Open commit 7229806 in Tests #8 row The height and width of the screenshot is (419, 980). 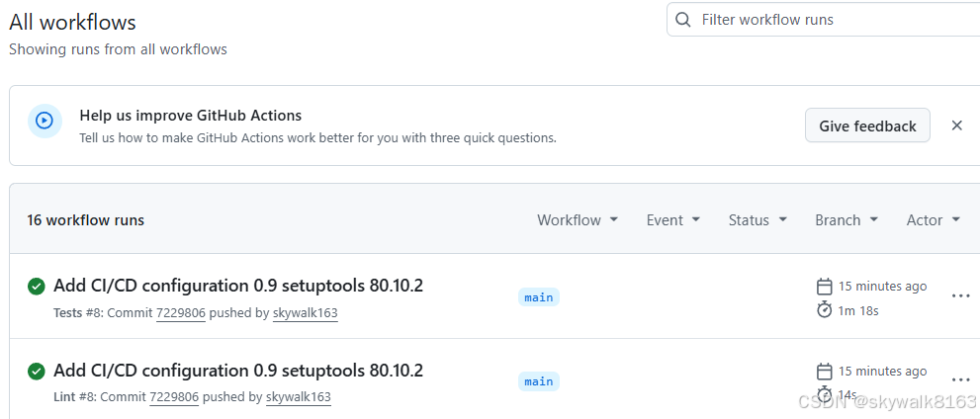[181, 313]
